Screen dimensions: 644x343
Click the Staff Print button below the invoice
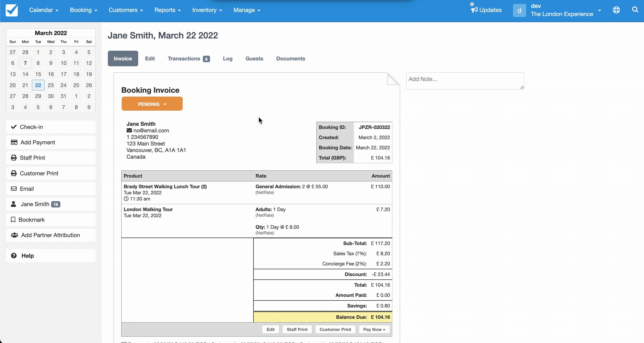click(297, 329)
